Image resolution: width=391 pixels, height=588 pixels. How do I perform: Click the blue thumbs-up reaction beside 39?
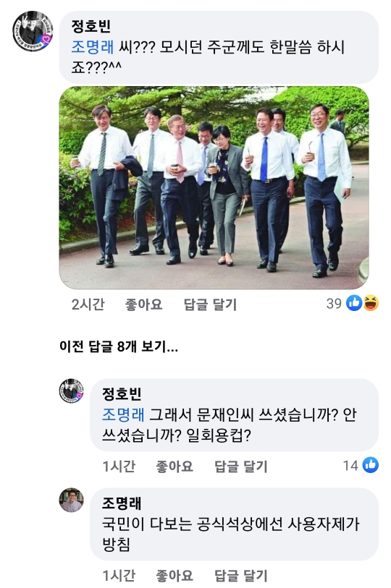click(353, 303)
